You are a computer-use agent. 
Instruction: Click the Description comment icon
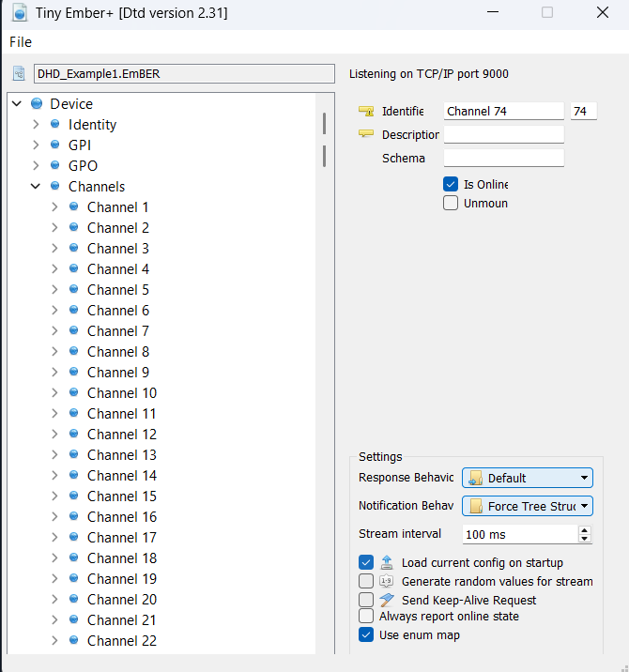click(x=366, y=134)
